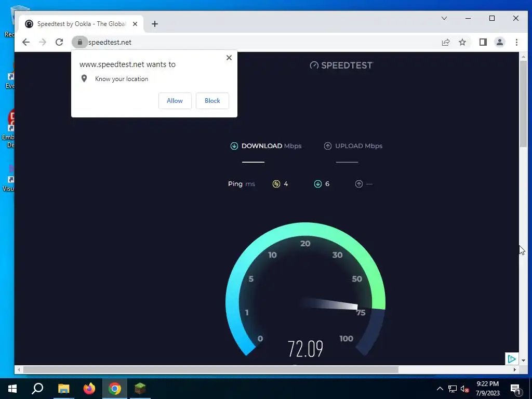Open the Chrome profile avatar

click(499, 42)
